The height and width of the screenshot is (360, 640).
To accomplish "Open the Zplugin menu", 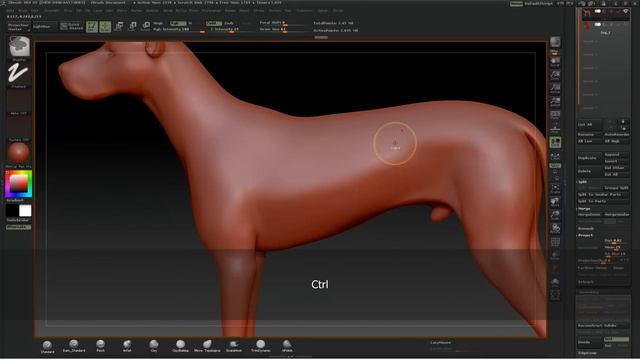I will coord(323,11).
